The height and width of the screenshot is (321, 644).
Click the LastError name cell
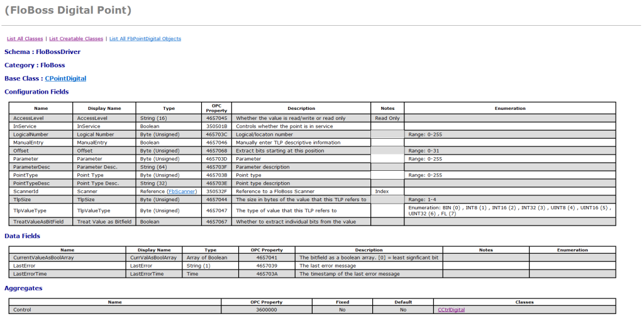(67, 266)
